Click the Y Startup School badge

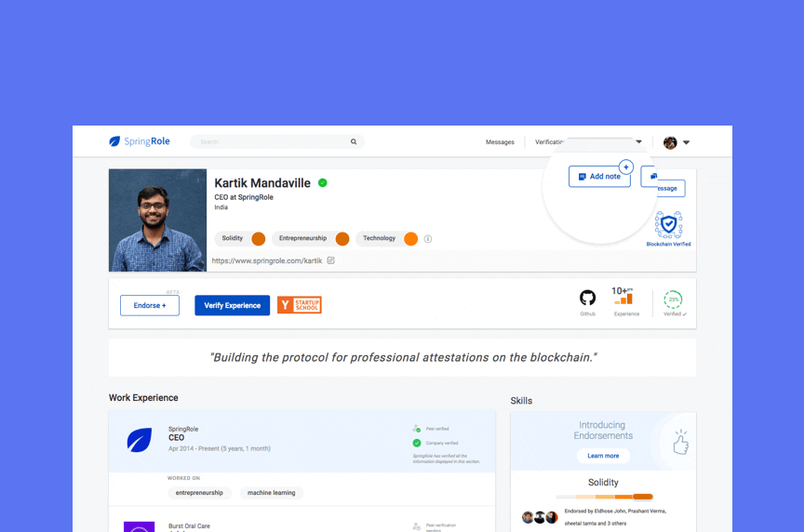pyautogui.click(x=300, y=305)
